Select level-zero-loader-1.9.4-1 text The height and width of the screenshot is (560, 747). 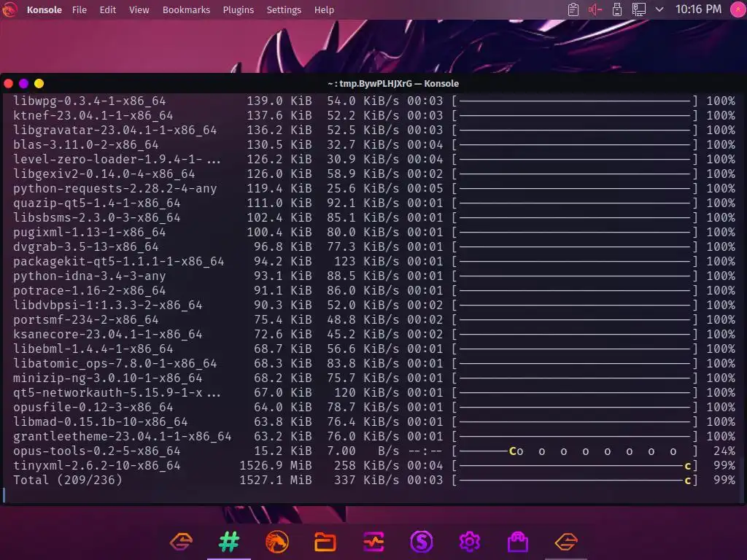click(x=108, y=159)
